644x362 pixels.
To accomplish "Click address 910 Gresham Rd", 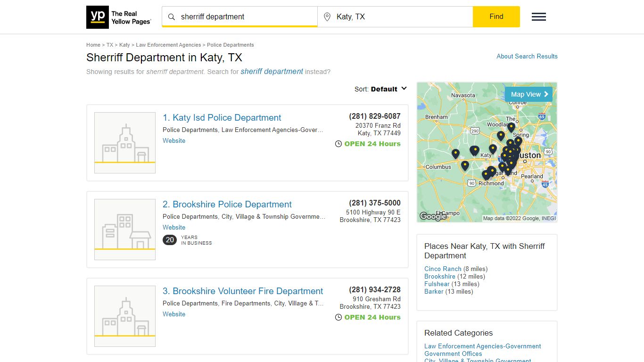I will point(377,299).
